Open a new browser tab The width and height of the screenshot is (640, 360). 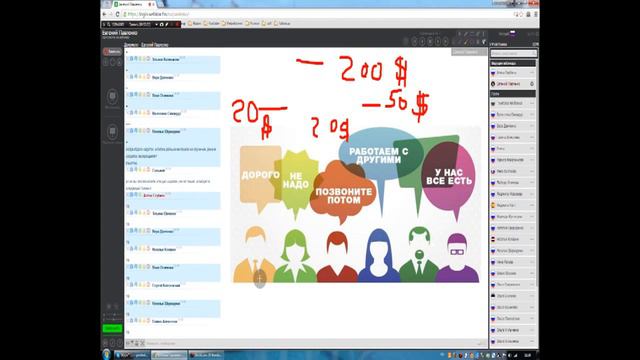pos(162,4)
